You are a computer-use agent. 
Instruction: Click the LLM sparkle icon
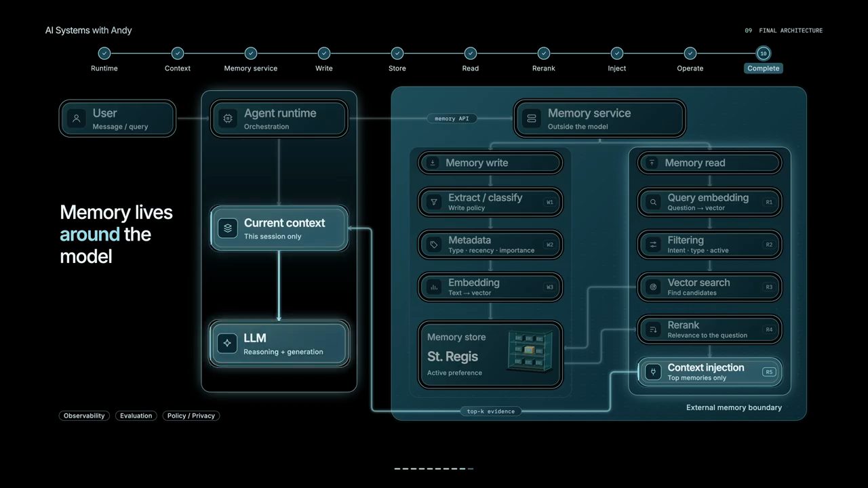point(227,344)
